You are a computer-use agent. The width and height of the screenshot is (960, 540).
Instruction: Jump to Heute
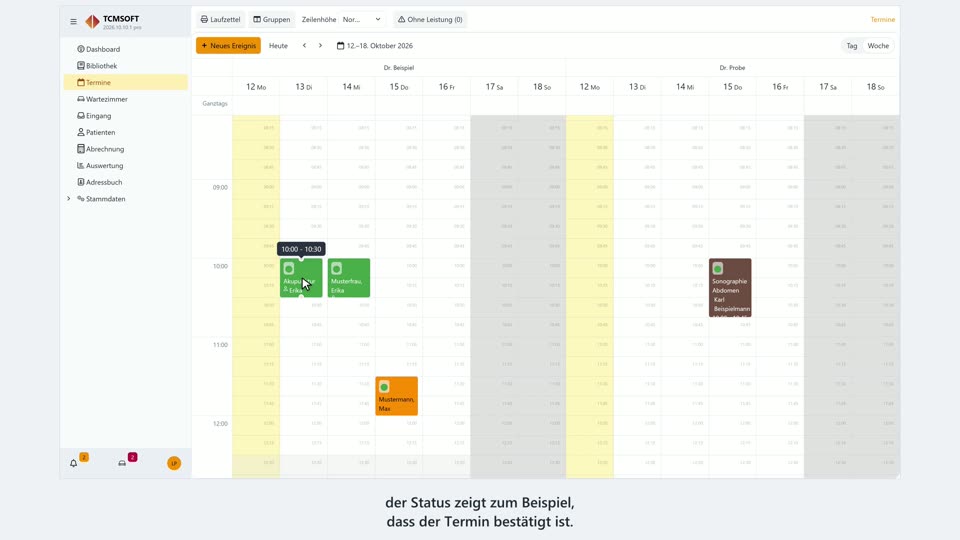tap(278, 45)
